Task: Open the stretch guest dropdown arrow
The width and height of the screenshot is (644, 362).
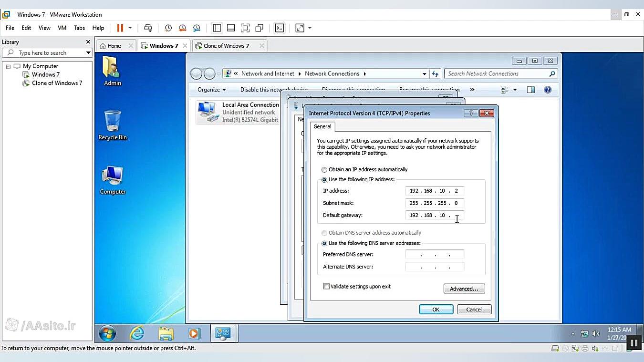Action: pyautogui.click(x=310, y=28)
